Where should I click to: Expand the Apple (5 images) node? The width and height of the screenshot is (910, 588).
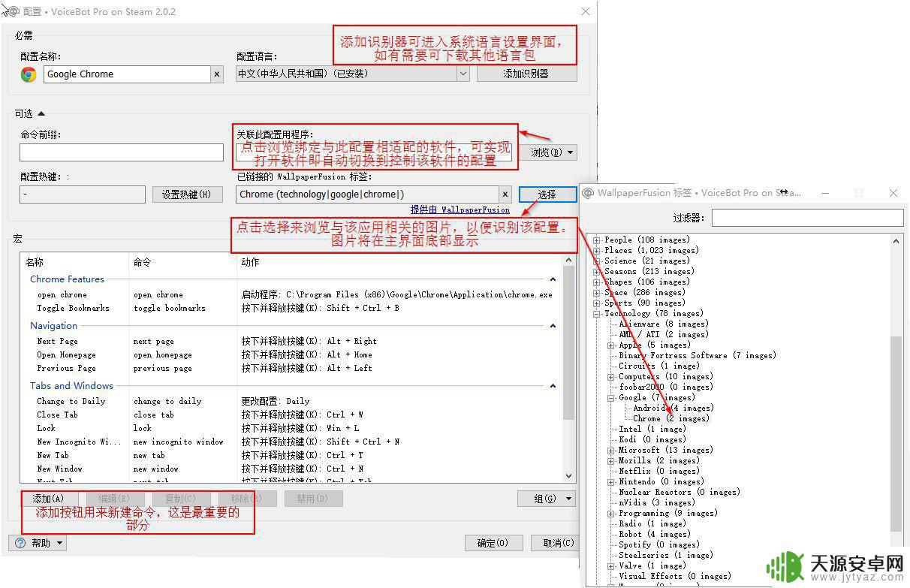pos(611,345)
